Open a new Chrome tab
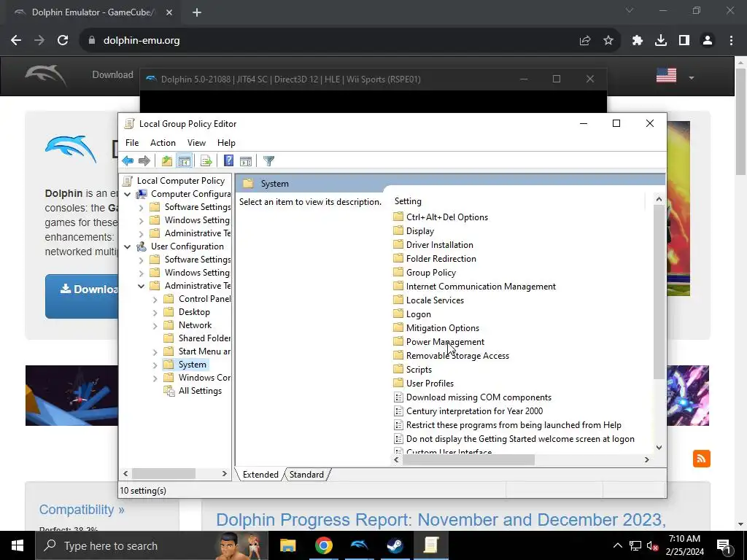This screenshot has width=747, height=560. point(197,12)
